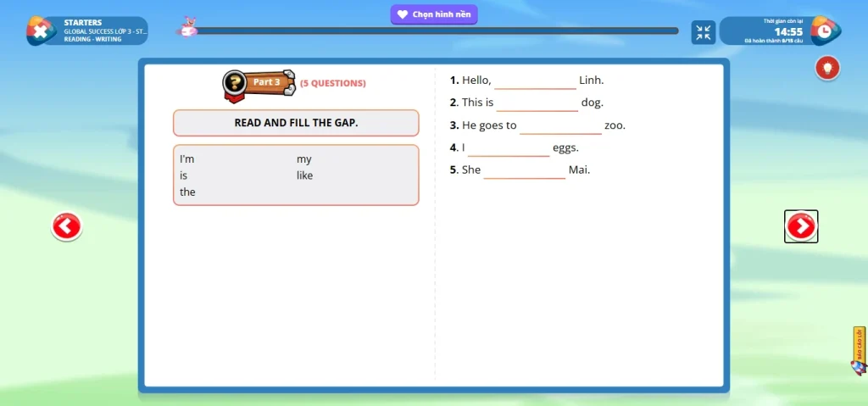
Task: Click the exit fullscreen arrows icon
Action: coord(703,32)
